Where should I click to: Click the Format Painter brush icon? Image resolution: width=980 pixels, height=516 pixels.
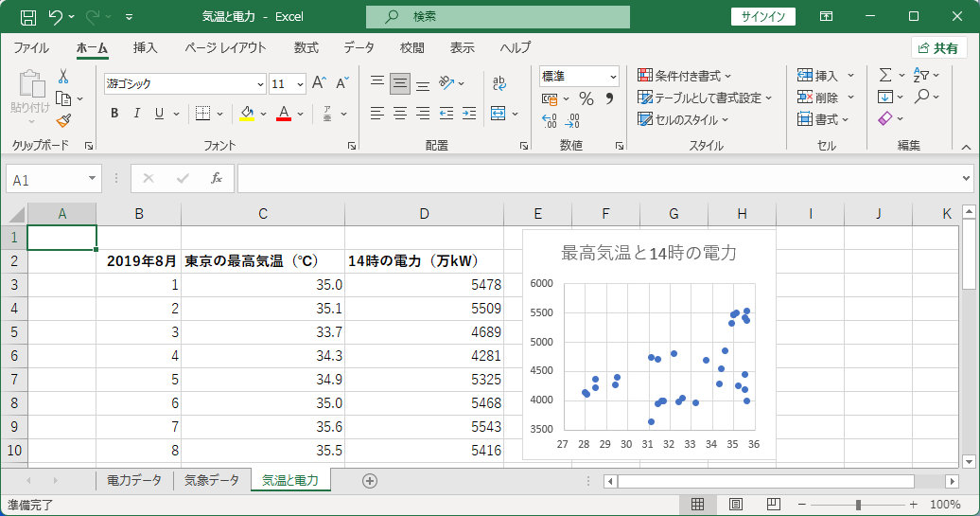tap(63, 120)
